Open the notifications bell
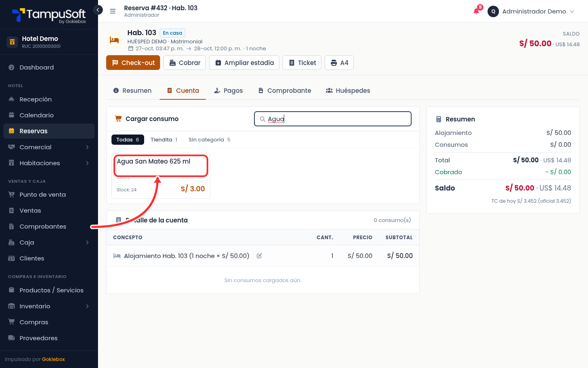Image resolution: width=588 pixels, height=368 pixels. [476, 11]
